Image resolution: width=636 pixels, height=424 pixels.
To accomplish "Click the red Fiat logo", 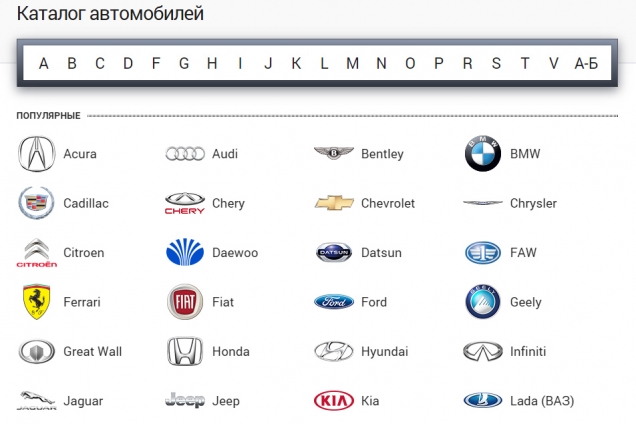I will (x=185, y=302).
